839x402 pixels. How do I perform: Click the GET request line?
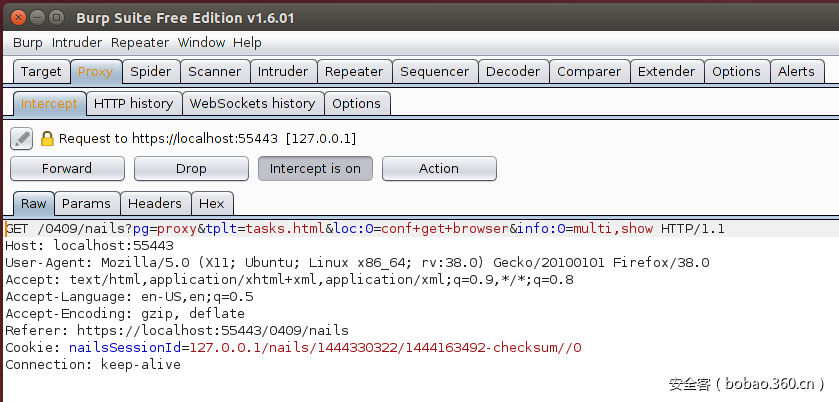pos(365,229)
